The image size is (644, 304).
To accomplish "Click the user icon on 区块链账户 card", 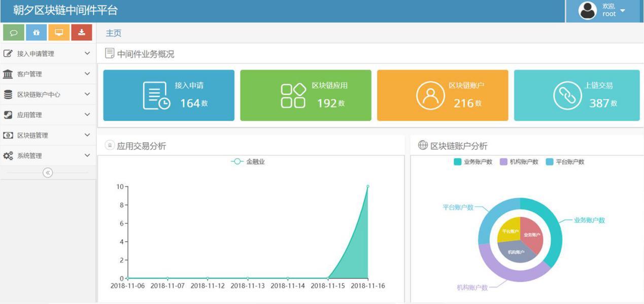I will (x=430, y=95).
